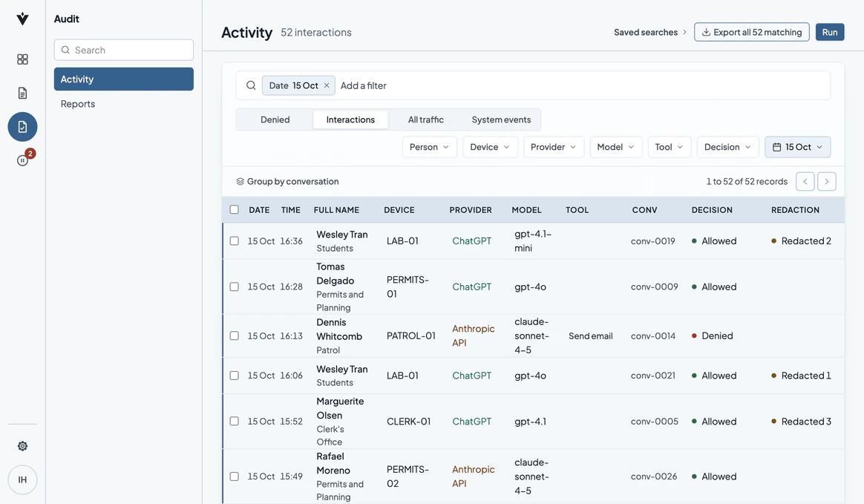This screenshot has width=864, height=504.
Task: Click the conv-0019 conversation cell
Action: (653, 241)
